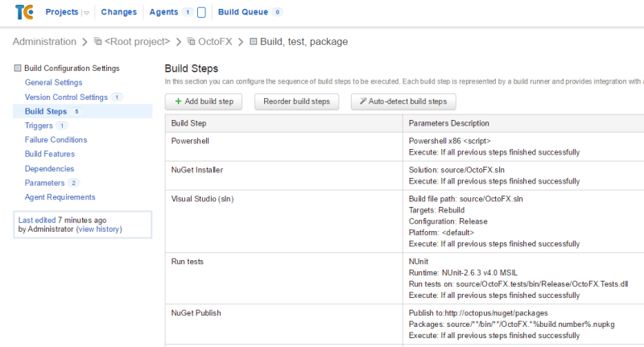Open Build Features settings
The image size is (644, 347).
coord(50,154)
